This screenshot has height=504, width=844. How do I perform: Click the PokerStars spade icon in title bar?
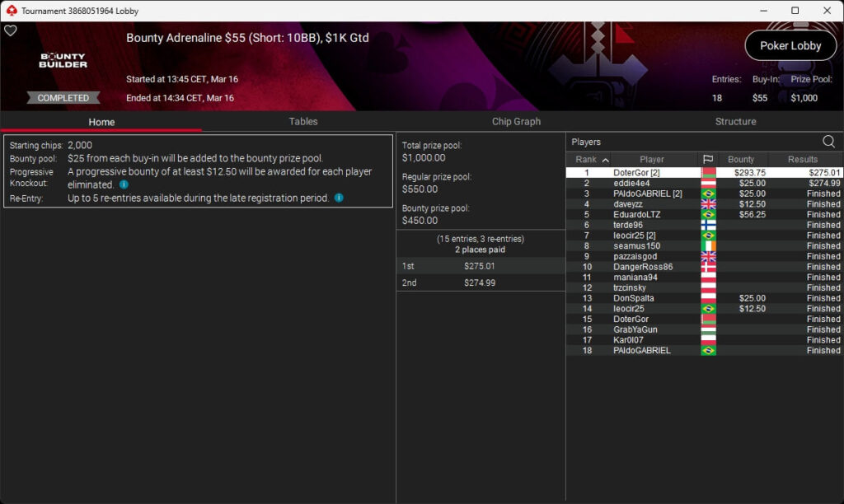click(x=12, y=11)
